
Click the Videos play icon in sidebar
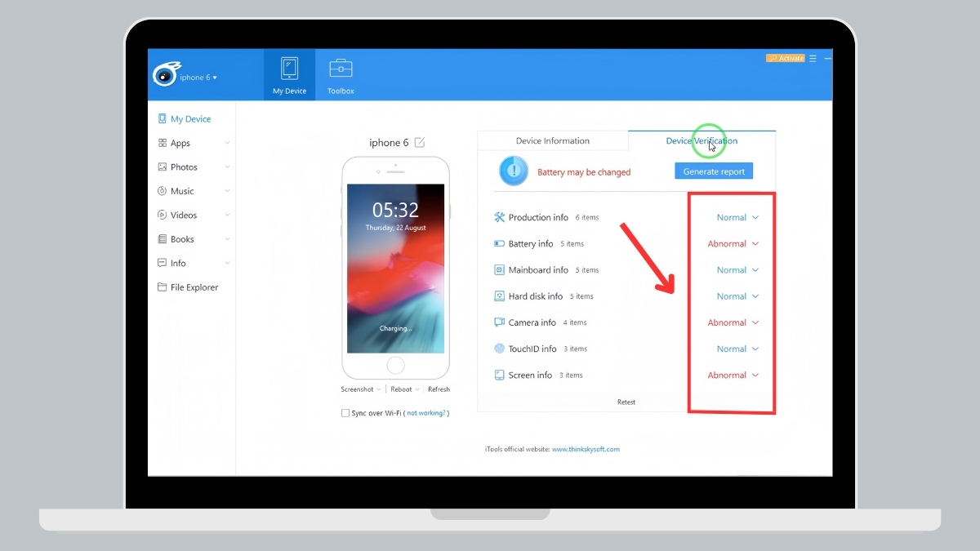pos(163,215)
